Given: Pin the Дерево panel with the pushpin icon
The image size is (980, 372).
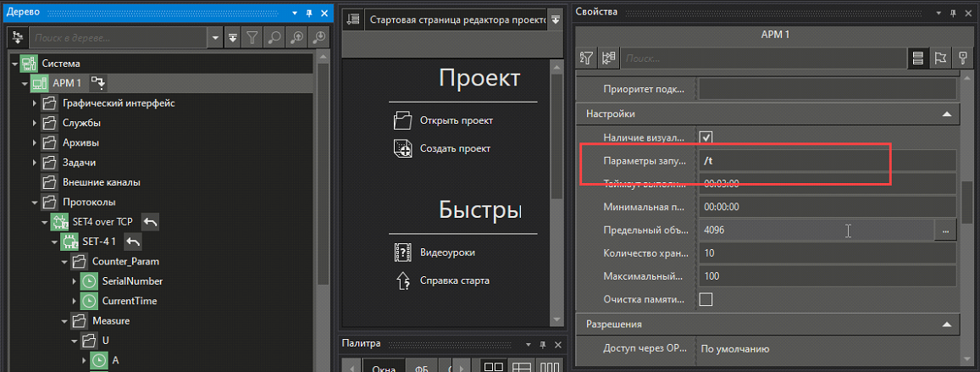Looking at the screenshot, I should [309, 12].
